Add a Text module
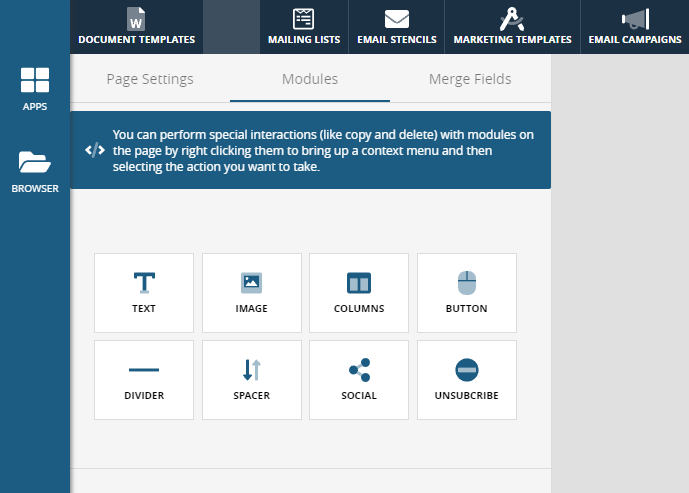This screenshot has width=689, height=493. [144, 292]
